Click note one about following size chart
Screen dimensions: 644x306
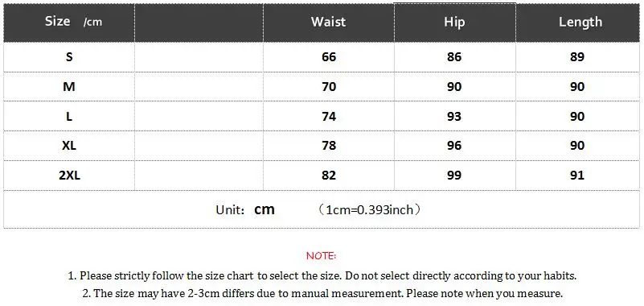click(x=322, y=276)
